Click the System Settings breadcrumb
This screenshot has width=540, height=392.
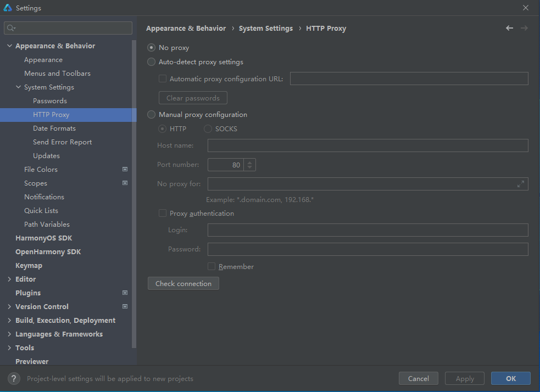click(266, 28)
